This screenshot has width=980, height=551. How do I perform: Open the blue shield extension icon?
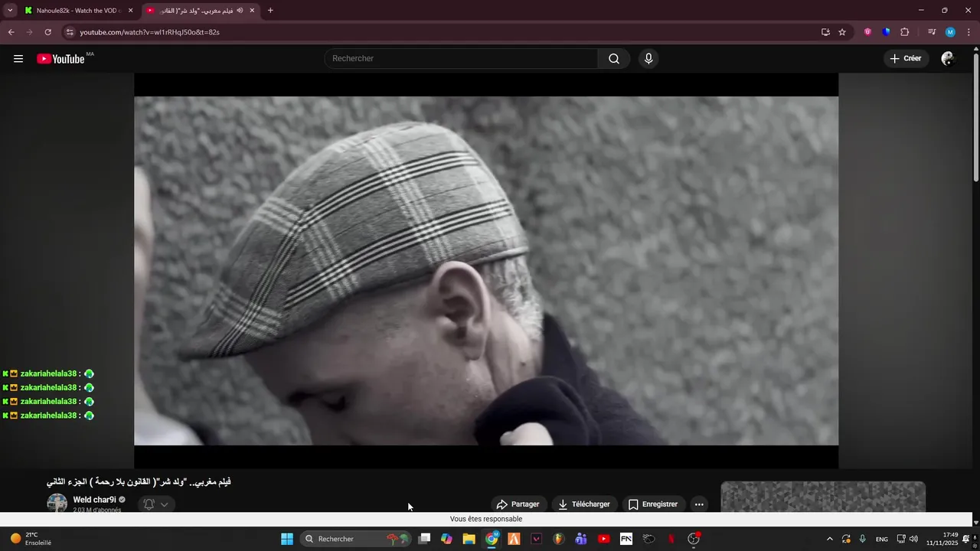click(x=886, y=32)
